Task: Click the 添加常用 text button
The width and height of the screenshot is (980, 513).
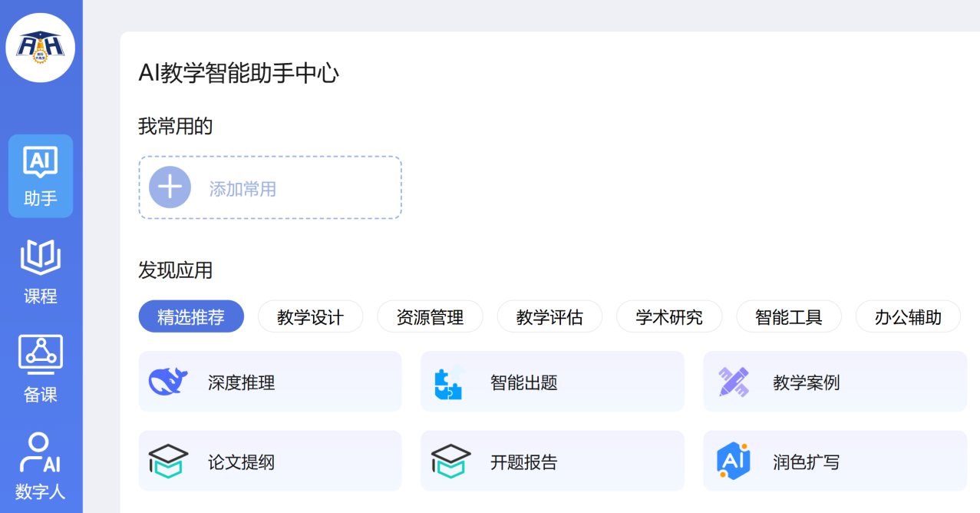Action: [243, 189]
